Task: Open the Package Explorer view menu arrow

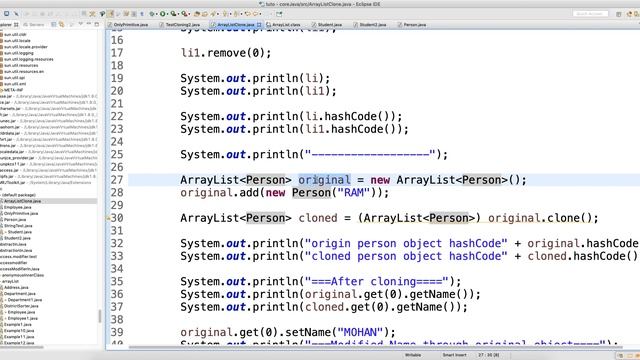Action: click(x=80, y=24)
